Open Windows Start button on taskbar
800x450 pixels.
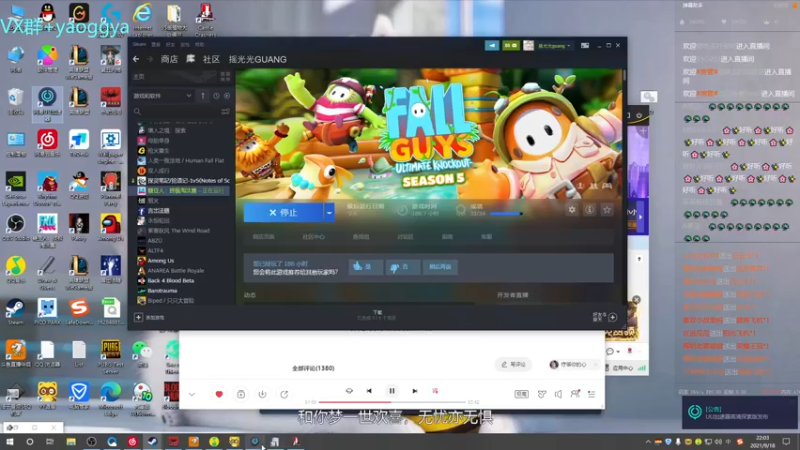point(9,441)
